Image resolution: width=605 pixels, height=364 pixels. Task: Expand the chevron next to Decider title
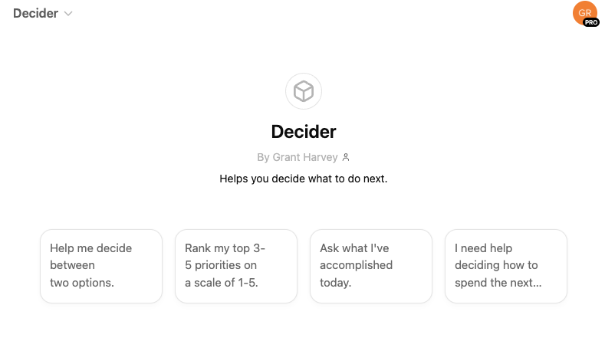point(68,14)
